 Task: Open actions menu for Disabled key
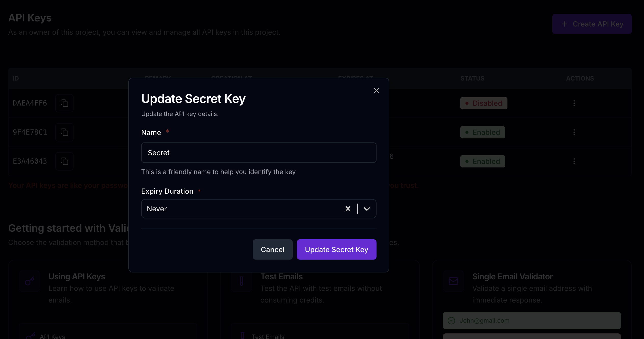pos(574,103)
